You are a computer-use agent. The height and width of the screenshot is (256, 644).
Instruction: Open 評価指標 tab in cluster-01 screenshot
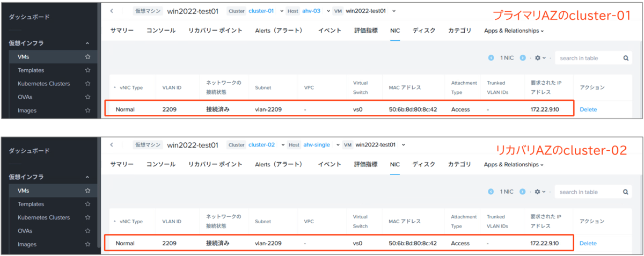[x=365, y=31]
